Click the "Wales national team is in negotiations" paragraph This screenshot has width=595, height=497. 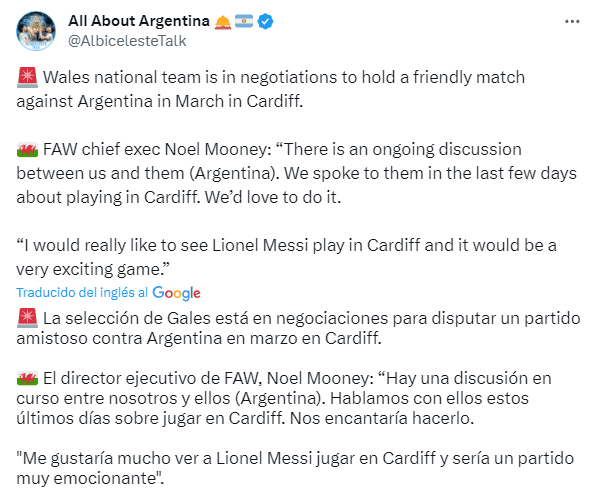click(x=271, y=89)
